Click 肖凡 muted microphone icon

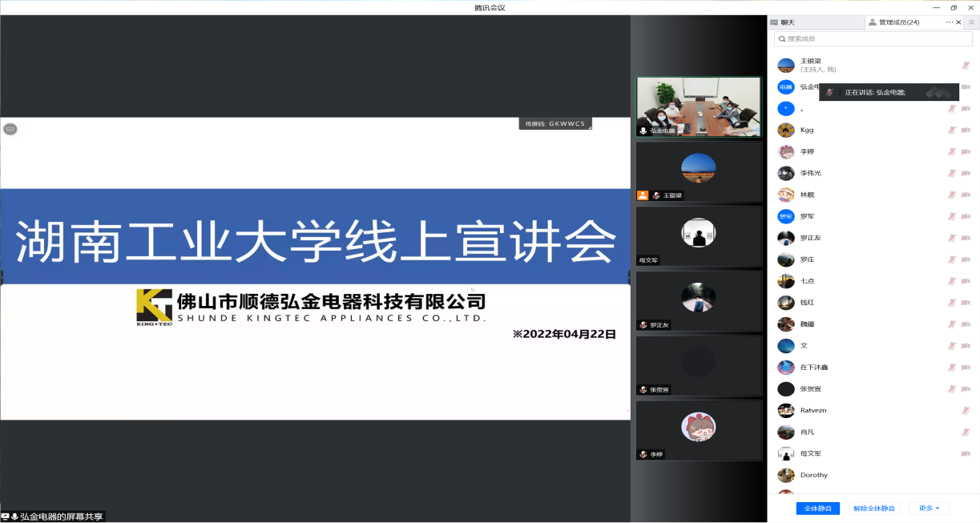(966, 432)
